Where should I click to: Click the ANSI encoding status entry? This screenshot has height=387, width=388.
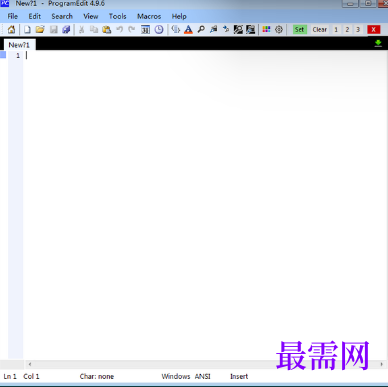[203, 376]
